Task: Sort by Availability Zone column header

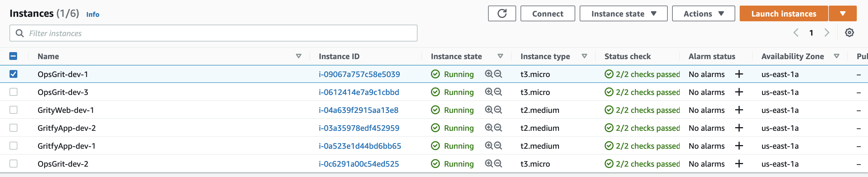Action: point(792,56)
